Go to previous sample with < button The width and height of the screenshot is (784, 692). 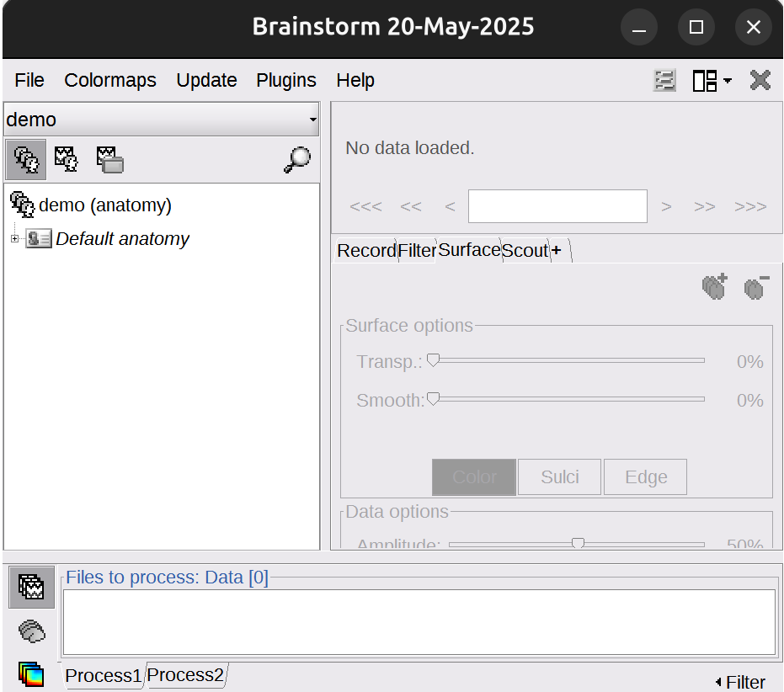tap(450, 206)
